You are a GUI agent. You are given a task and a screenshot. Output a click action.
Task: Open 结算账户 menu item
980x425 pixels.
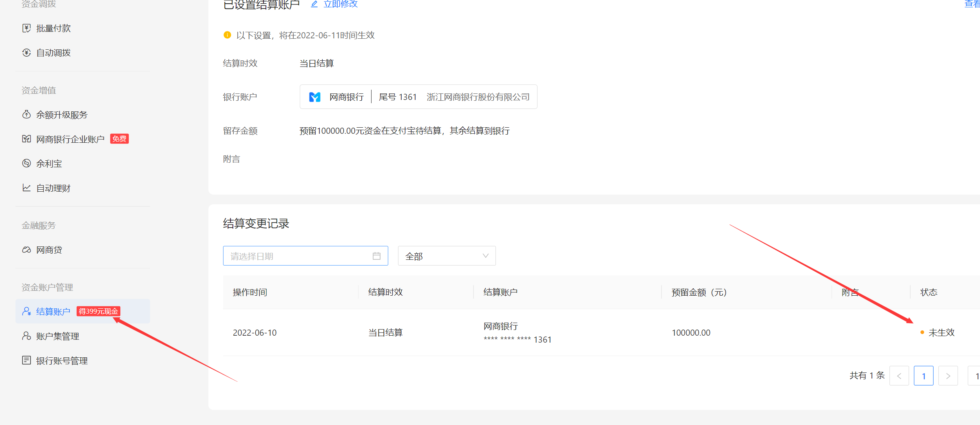pos(53,312)
